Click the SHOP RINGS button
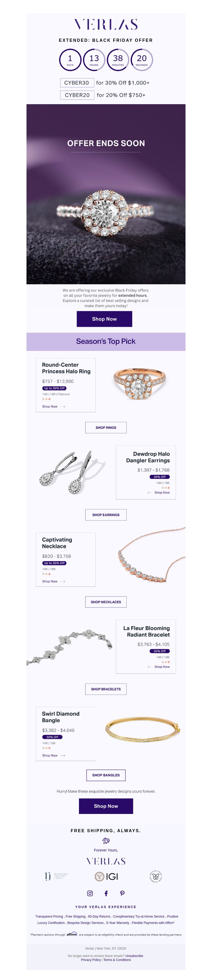This screenshot has width=212, height=980. click(x=106, y=428)
